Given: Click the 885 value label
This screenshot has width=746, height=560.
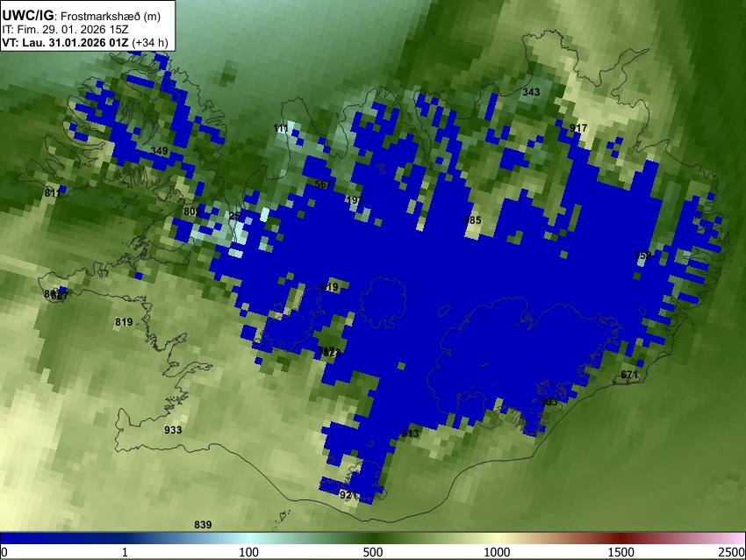Looking at the screenshot, I should pos(472,220).
